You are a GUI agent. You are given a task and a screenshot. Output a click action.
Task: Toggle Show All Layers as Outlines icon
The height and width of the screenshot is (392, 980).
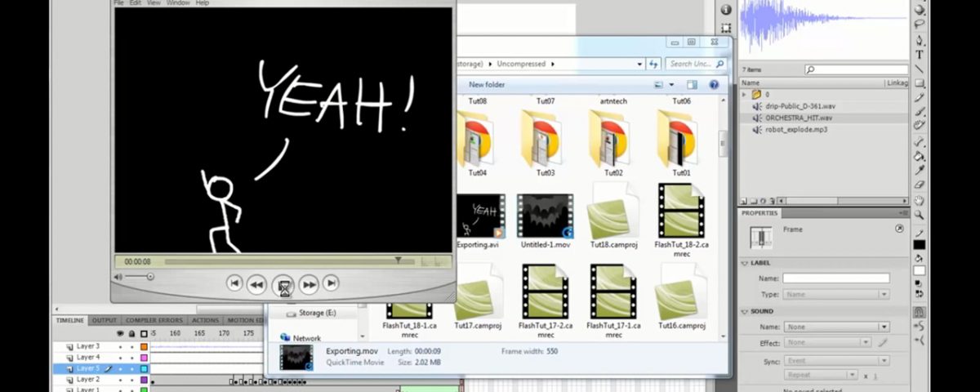(x=144, y=333)
